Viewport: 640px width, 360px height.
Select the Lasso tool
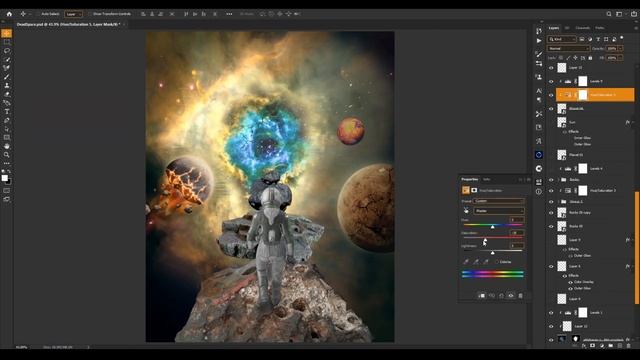click(x=7, y=51)
